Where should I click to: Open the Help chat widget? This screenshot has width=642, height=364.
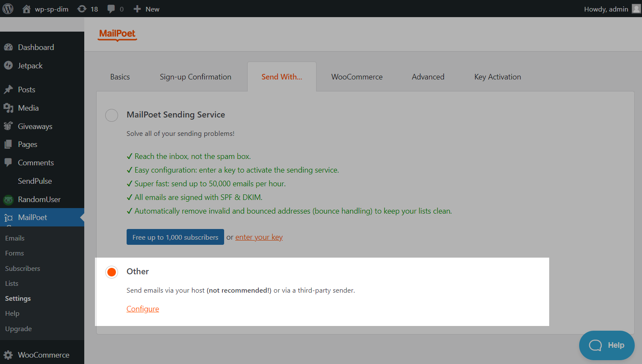point(606,345)
